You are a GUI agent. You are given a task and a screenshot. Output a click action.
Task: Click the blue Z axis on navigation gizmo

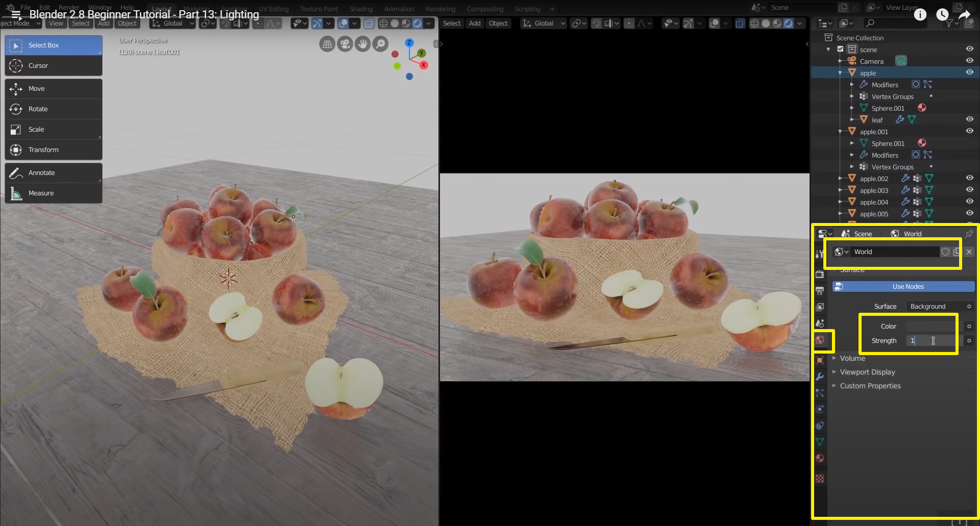[x=409, y=43]
